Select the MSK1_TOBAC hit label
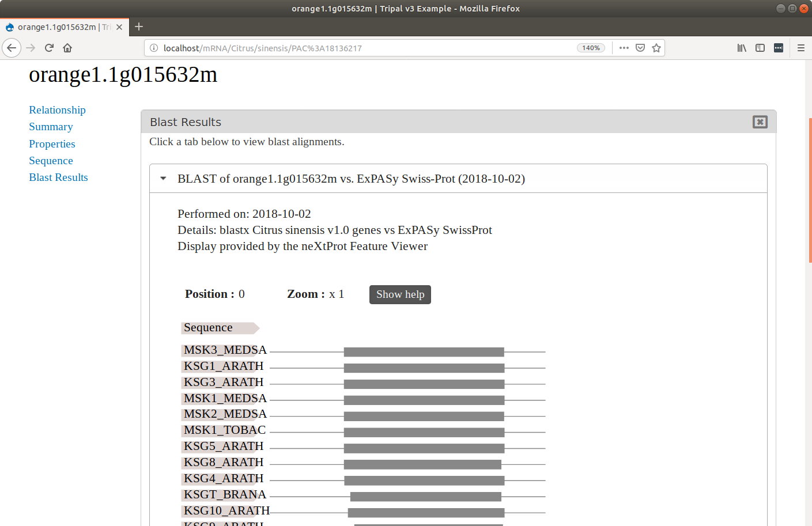The width and height of the screenshot is (812, 526). click(x=224, y=430)
